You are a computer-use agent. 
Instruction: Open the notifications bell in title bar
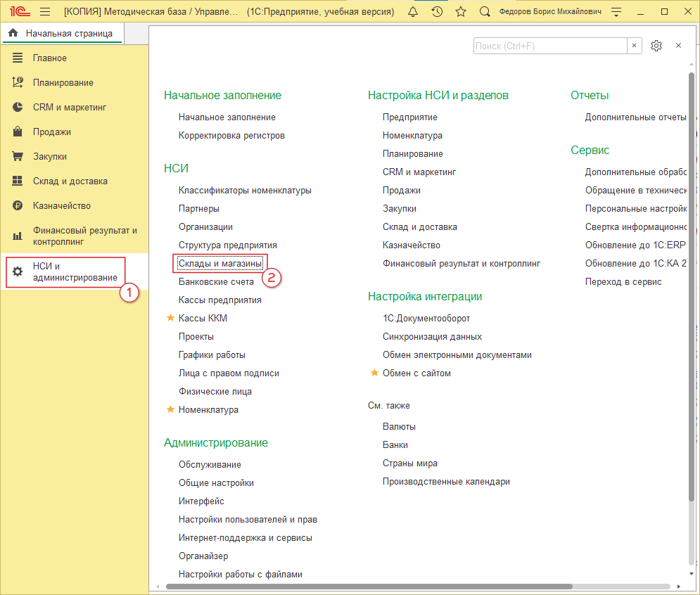click(x=413, y=12)
